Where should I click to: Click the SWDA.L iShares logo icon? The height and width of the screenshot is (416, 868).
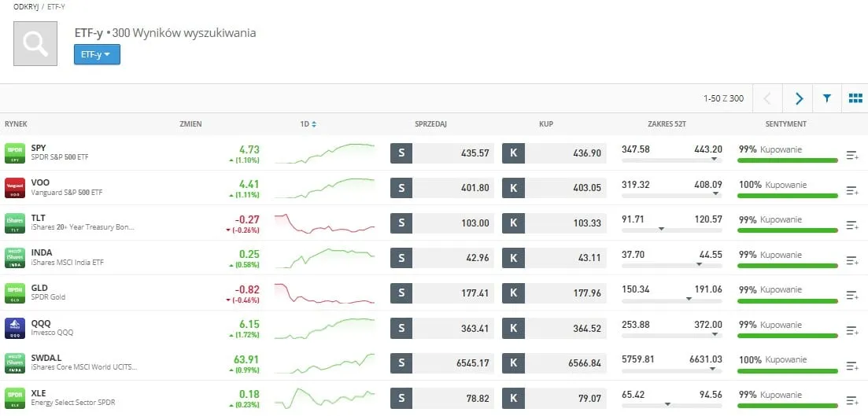click(15, 363)
